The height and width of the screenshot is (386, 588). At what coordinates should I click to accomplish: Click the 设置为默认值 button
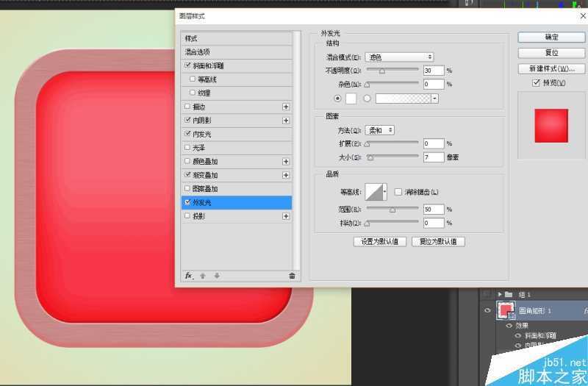379,242
